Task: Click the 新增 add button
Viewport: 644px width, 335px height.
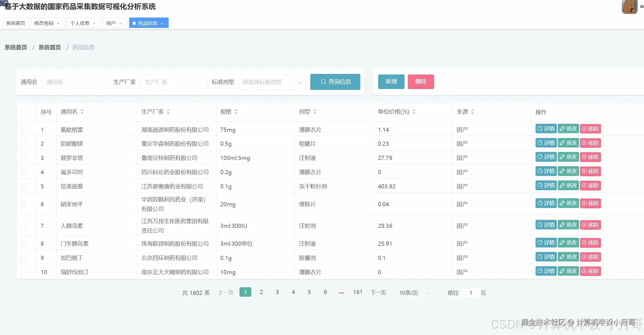Action: pos(391,82)
